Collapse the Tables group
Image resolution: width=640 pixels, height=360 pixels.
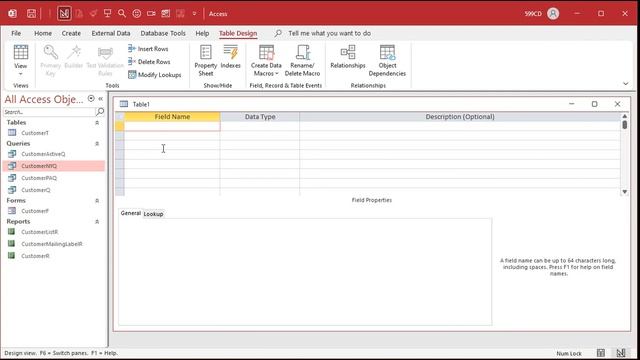point(97,122)
